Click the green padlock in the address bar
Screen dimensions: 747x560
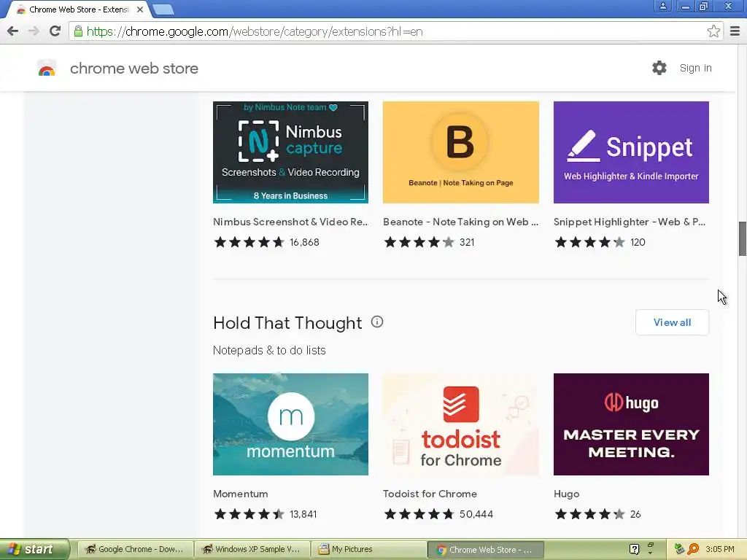coord(78,31)
